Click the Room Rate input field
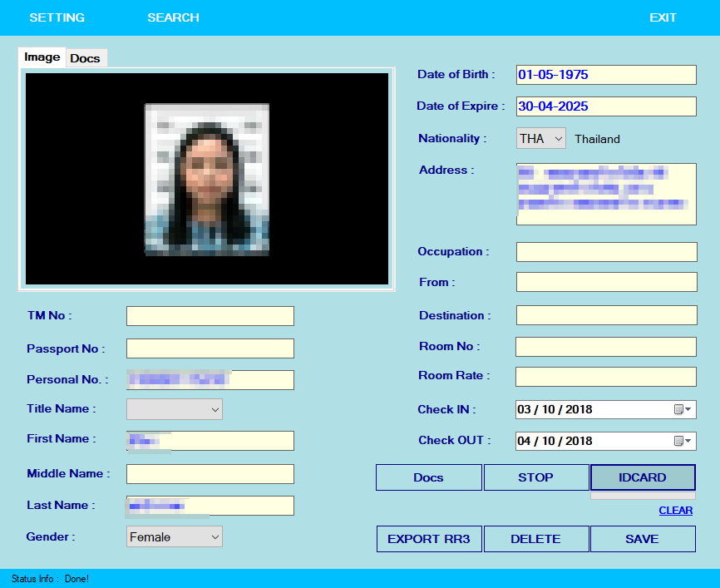This screenshot has width=720, height=588. pos(605,377)
